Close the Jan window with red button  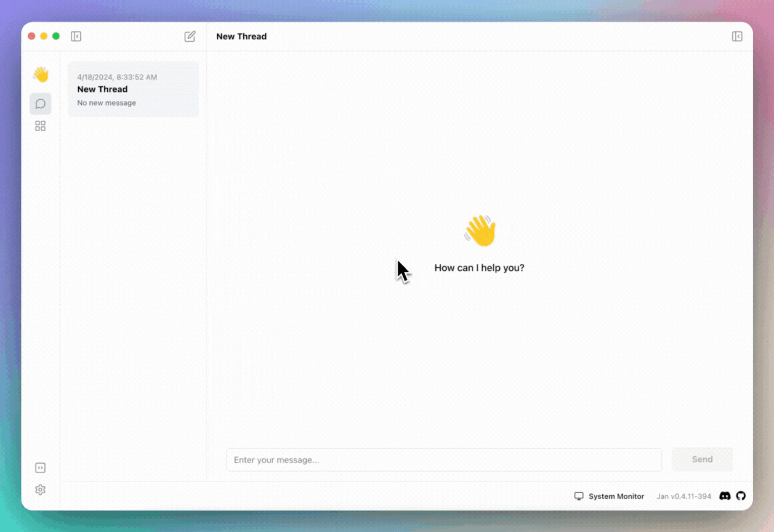31,36
